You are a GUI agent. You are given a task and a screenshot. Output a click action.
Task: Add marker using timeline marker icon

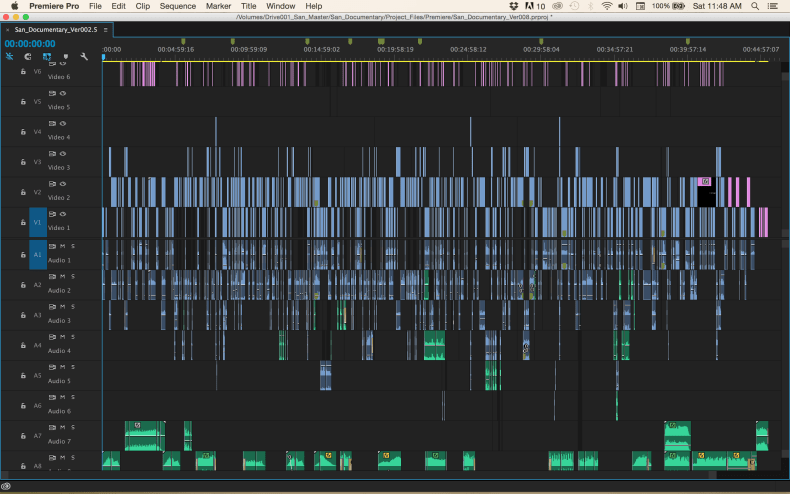tap(66, 57)
